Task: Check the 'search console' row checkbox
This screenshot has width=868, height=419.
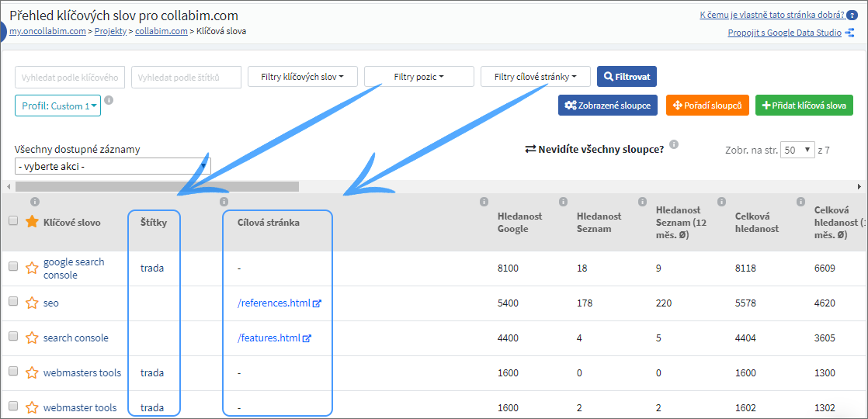Action: point(13,336)
